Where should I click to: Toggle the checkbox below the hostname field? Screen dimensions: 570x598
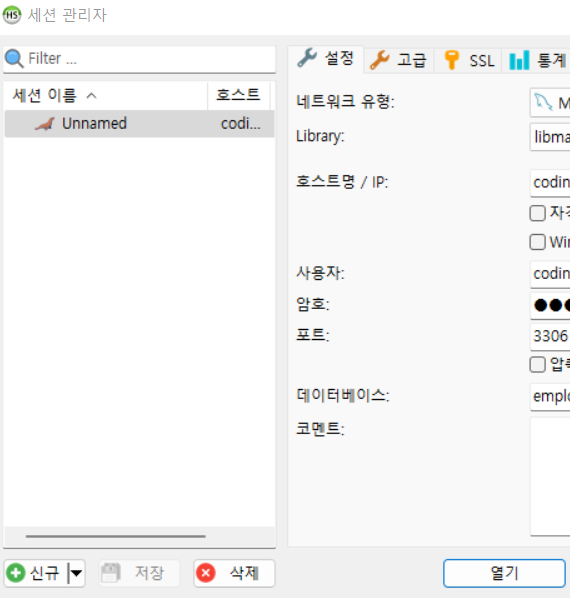(538, 213)
